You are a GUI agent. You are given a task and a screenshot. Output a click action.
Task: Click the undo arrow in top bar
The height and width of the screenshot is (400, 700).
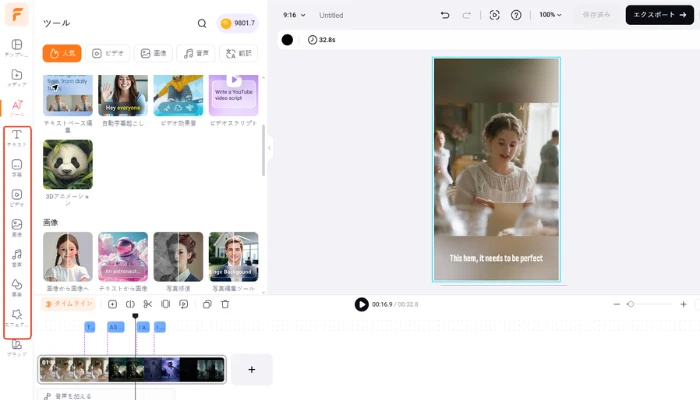pyautogui.click(x=445, y=15)
